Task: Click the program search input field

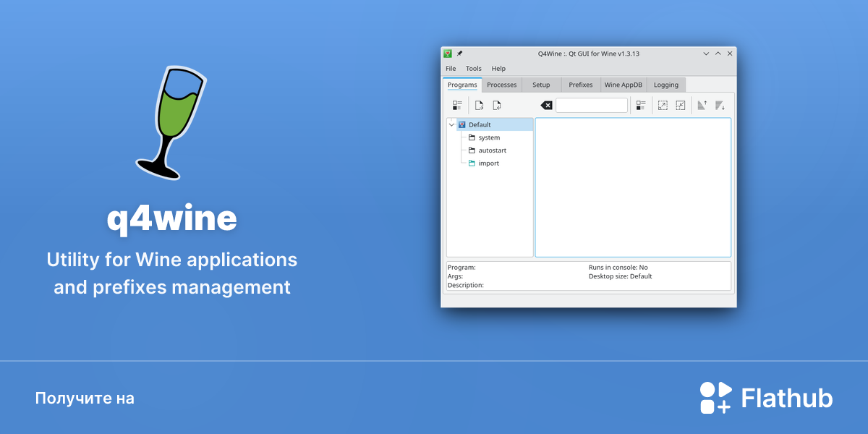Action: (x=592, y=106)
